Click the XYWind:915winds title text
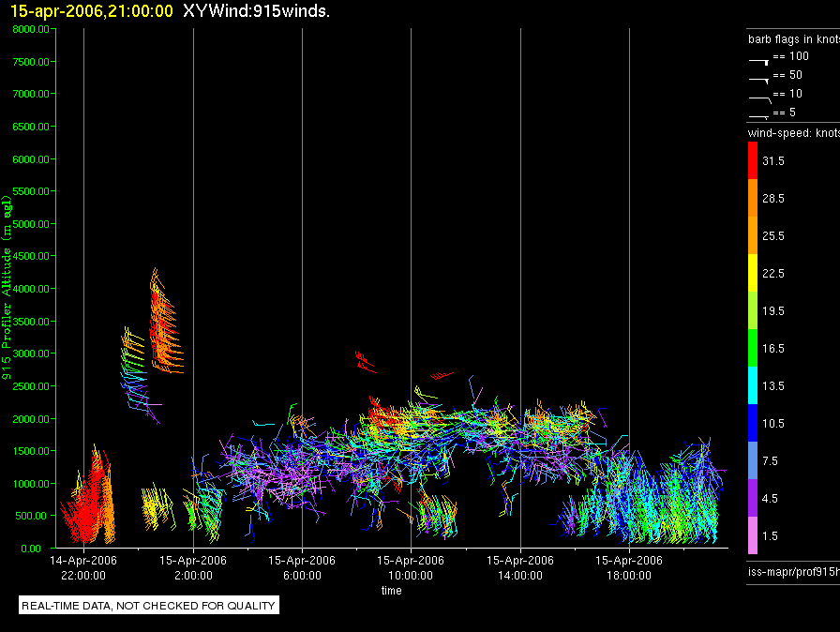This screenshot has height=632, width=840. click(x=256, y=11)
